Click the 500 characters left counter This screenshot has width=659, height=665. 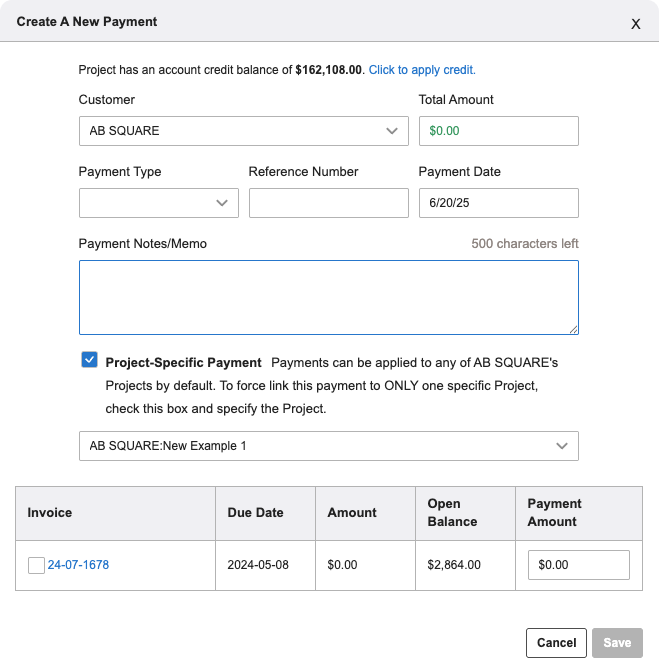coord(525,244)
